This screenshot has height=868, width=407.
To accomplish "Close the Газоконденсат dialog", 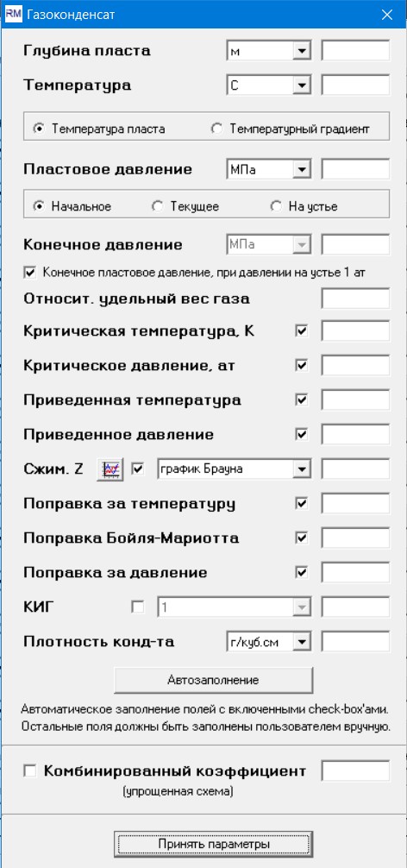I will point(387,15).
